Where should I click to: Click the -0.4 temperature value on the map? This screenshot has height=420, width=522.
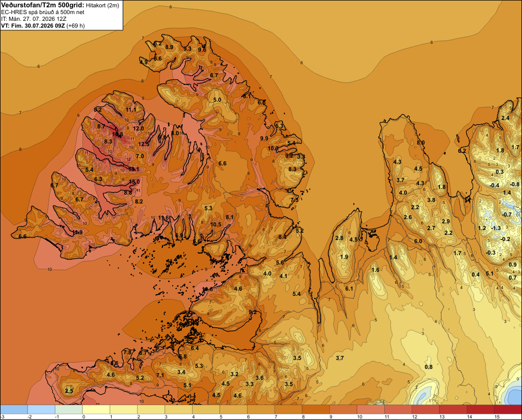494,185
